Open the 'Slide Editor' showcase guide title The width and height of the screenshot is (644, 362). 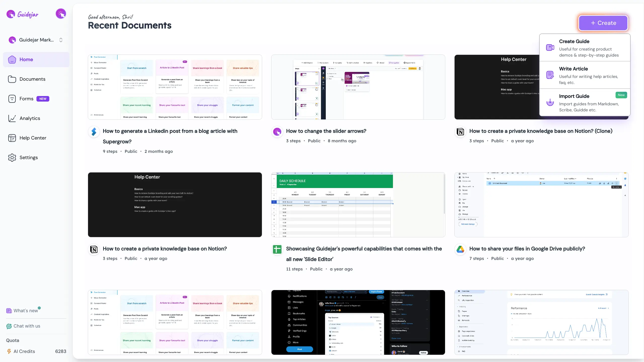(364, 254)
